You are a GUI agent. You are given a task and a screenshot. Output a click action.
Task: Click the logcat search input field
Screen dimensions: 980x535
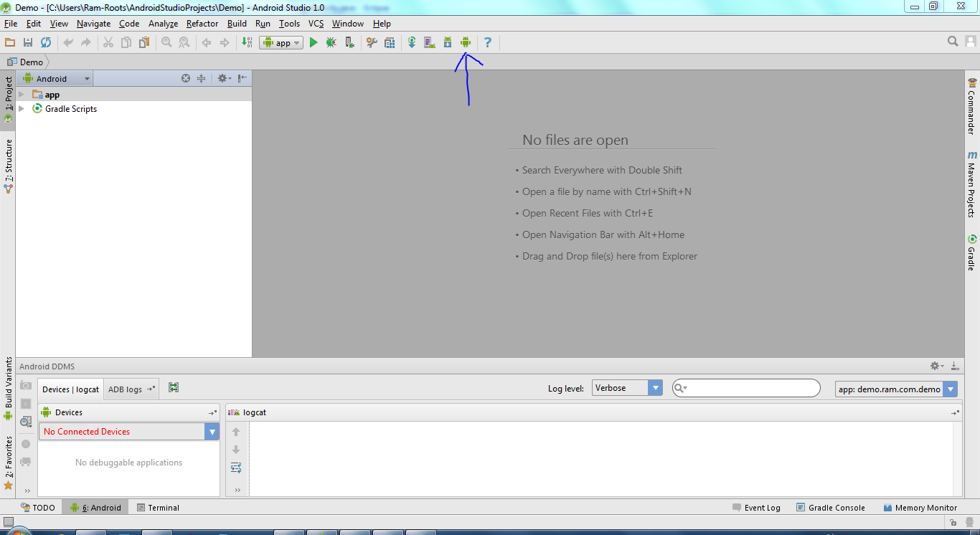point(746,388)
